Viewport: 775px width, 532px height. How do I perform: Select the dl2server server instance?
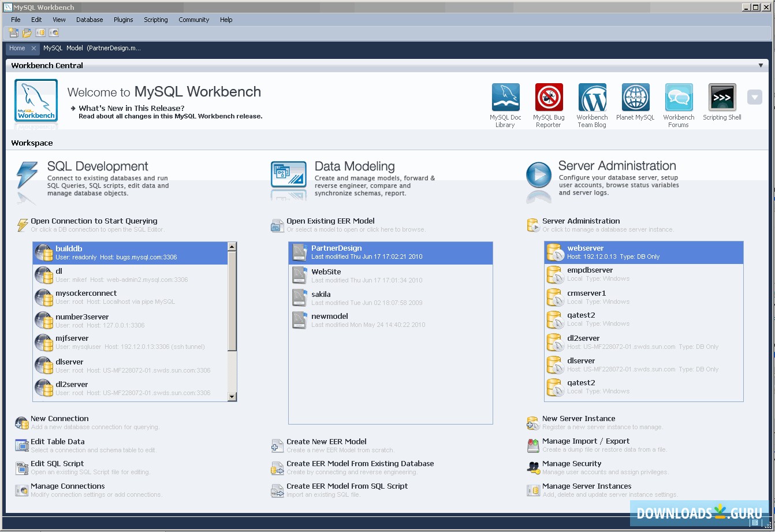644,342
